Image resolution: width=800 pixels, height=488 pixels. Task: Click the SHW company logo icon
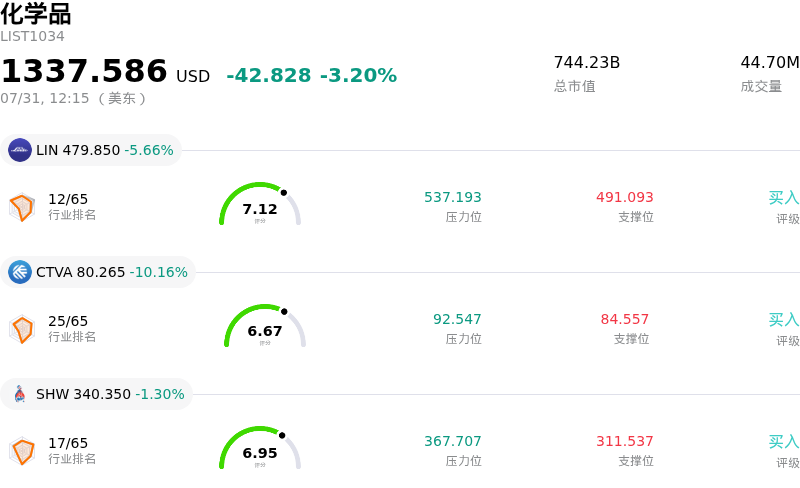(20, 394)
